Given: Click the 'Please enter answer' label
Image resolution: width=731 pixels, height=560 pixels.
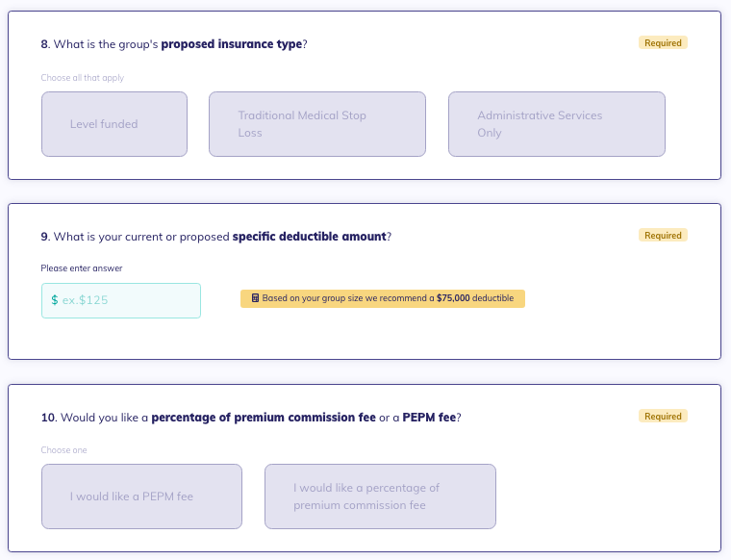Looking at the screenshot, I should (82, 268).
